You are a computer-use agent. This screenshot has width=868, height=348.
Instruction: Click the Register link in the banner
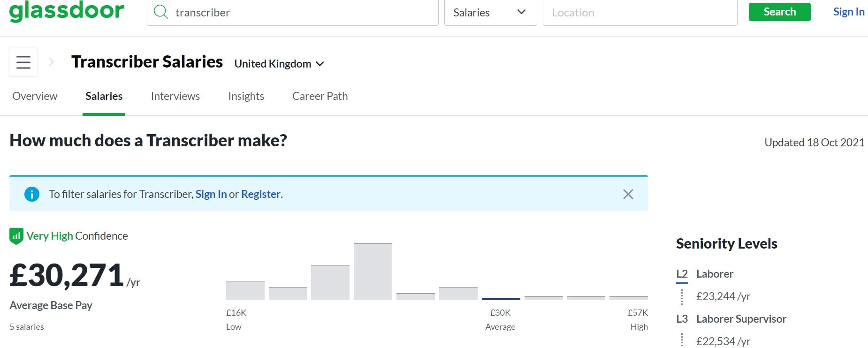[x=261, y=194]
